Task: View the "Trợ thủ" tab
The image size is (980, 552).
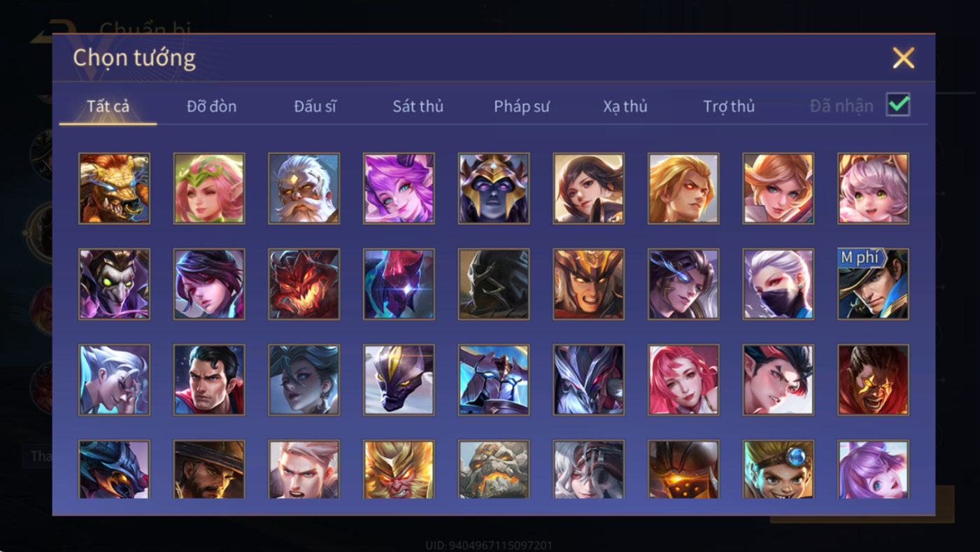Action: pyautogui.click(x=729, y=106)
